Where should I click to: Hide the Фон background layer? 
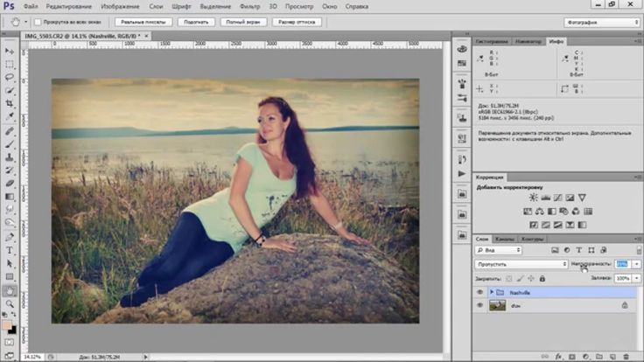479,305
